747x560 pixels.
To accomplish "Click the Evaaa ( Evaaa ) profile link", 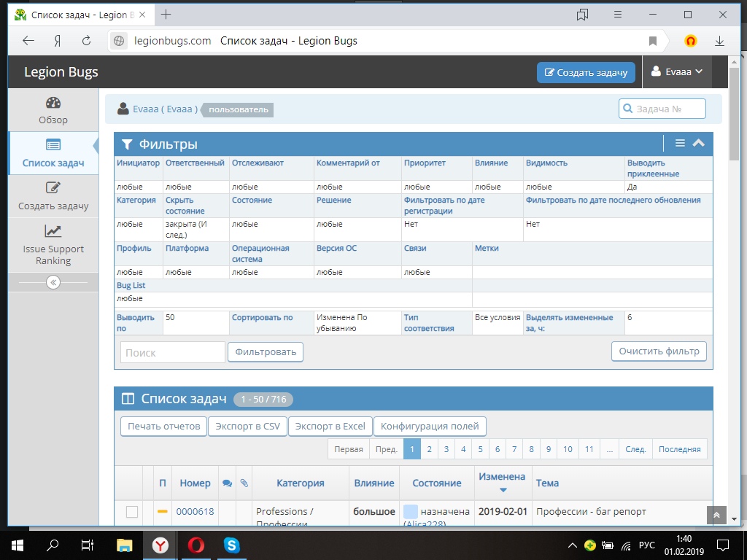I will coord(166,109).
